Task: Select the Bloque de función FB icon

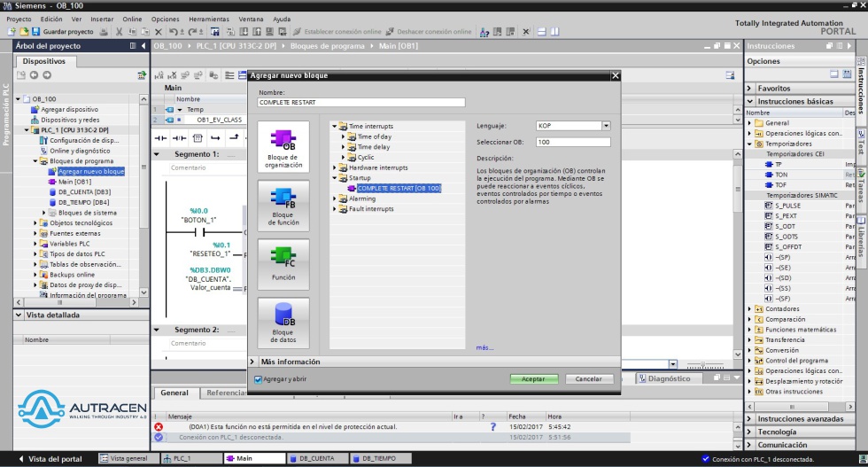Action: pyautogui.click(x=283, y=206)
